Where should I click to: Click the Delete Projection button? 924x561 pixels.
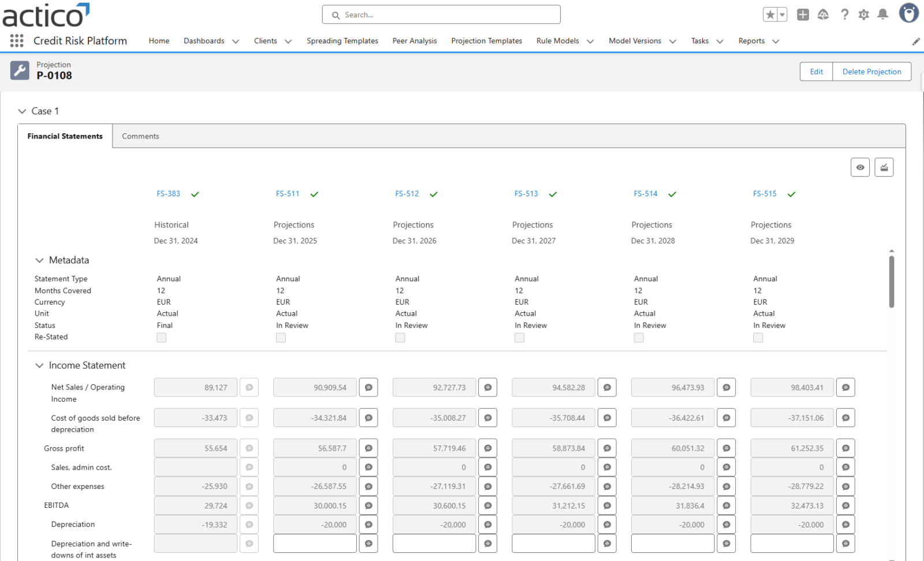pos(871,71)
